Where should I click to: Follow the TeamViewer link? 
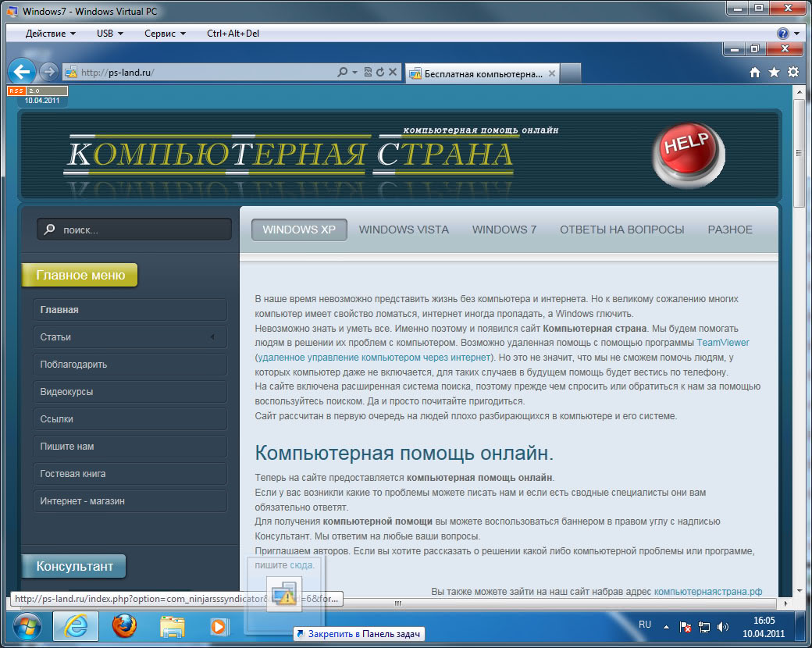pyautogui.click(x=722, y=343)
